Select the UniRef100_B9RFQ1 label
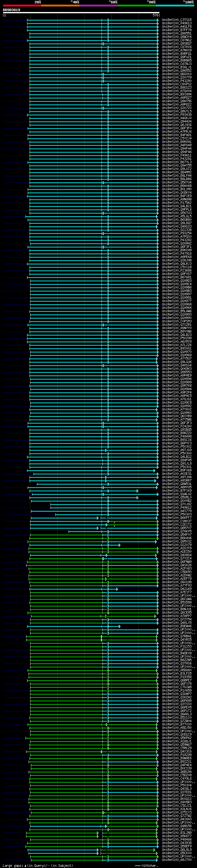Image resolution: width=197 pixels, height=868 pixels. 177,54
